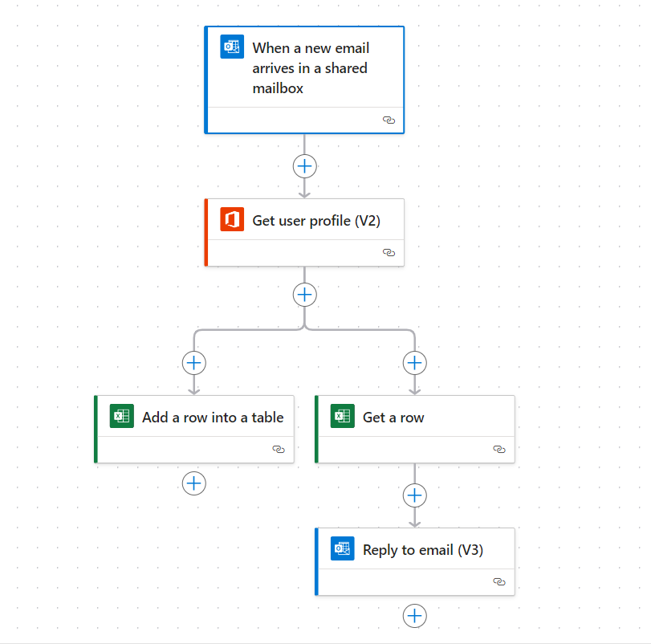Add action below Add a row into a table
Image resolution: width=651 pixels, height=644 pixels.
tap(194, 483)
